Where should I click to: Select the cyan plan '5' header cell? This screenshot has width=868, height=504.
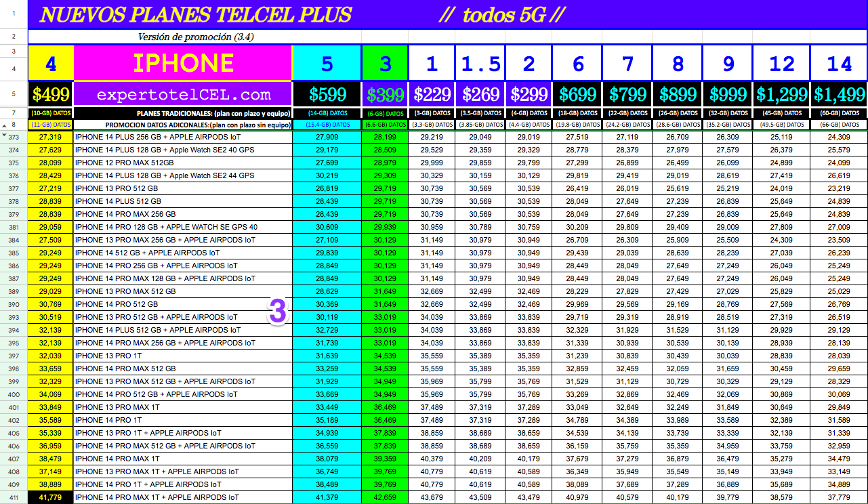click(327, 63)
